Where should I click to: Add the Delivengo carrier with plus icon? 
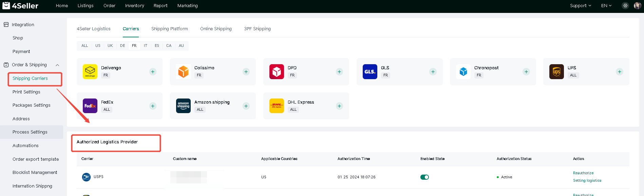(153, 72)
